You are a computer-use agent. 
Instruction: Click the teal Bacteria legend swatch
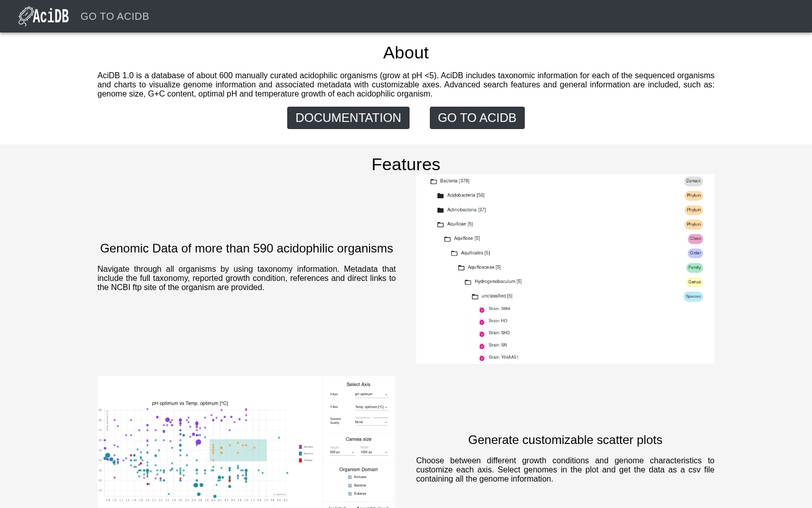click(300, 454)
